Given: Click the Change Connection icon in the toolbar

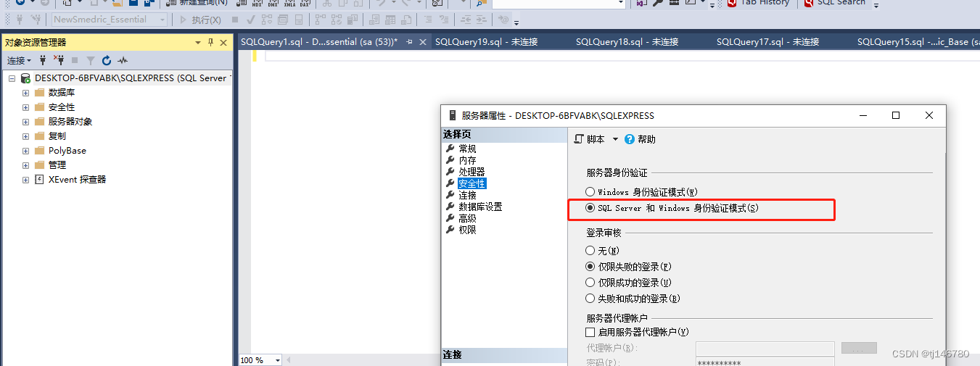Looking at the screenshot, I should point(36,20).
